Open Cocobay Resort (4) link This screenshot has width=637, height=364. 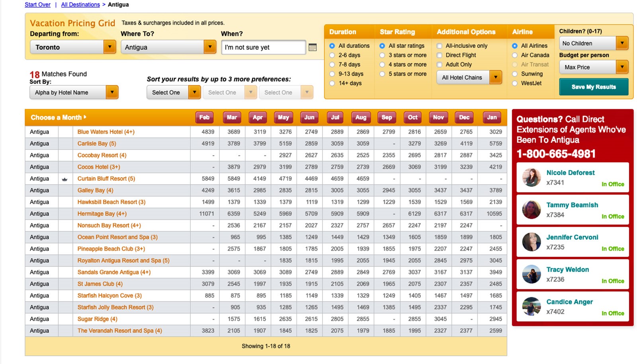(x=102, y=156)
